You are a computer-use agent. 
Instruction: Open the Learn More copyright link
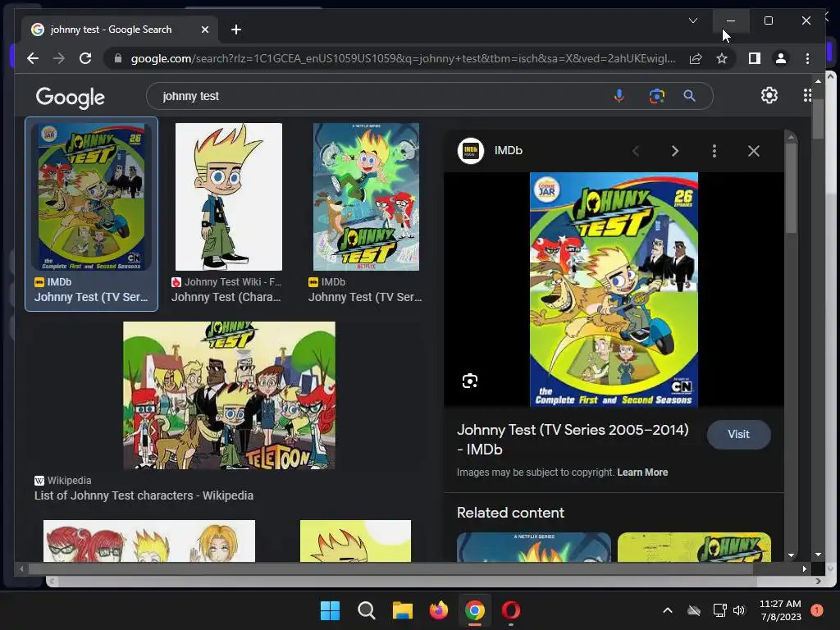pos(642,472)
